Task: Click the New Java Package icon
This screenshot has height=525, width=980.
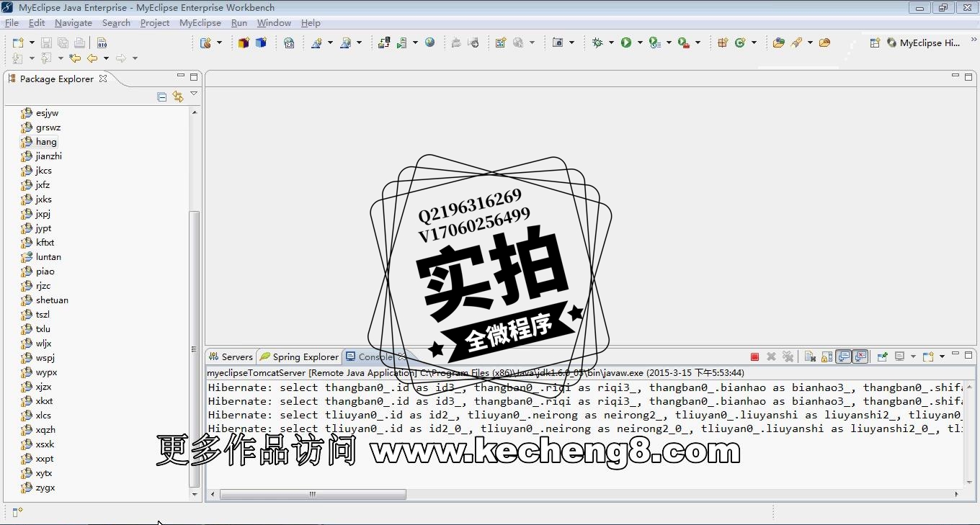Action: [x=723, y=42]
